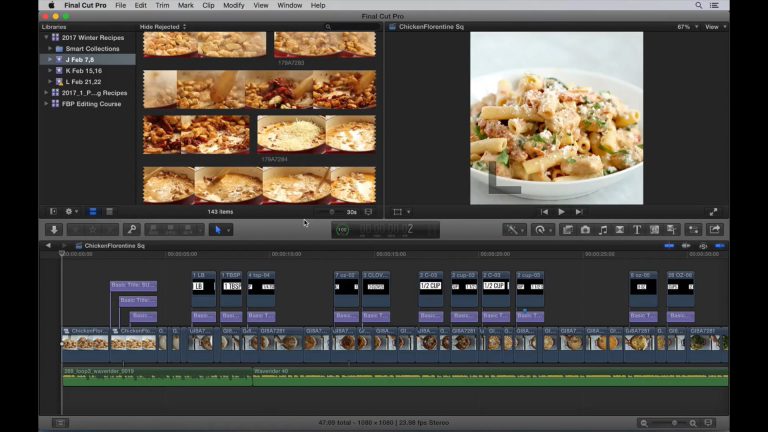The height and width of the screenshot is (432, 768).
Task: Toggle audio skimming in timeline
Action: tap(686, 245)
